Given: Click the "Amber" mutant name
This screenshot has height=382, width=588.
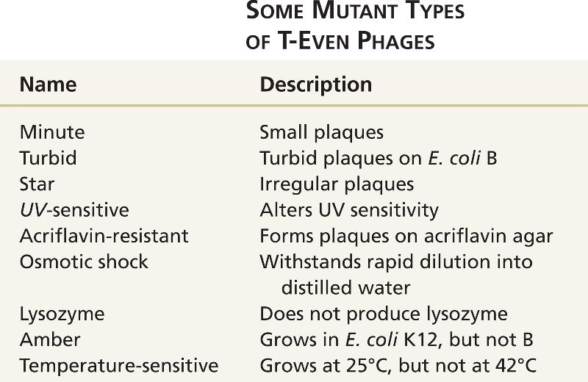Looking at the screenshot, I should (x=50, y=340).
